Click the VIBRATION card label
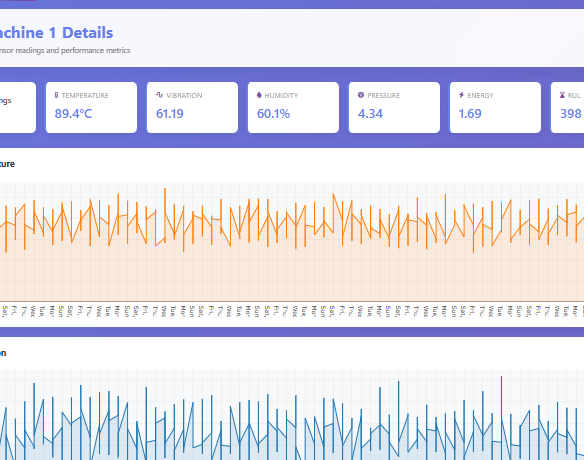Screen dimensions: 584x460 (x=184, y=96)
